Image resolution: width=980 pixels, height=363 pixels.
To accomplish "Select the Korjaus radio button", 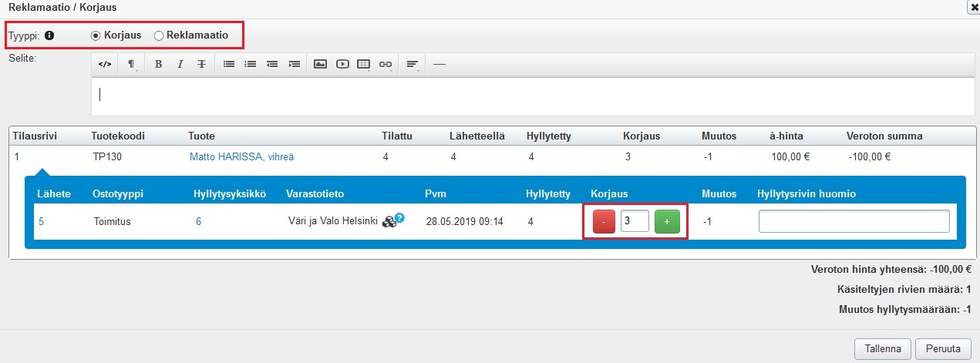I will 96,35.
